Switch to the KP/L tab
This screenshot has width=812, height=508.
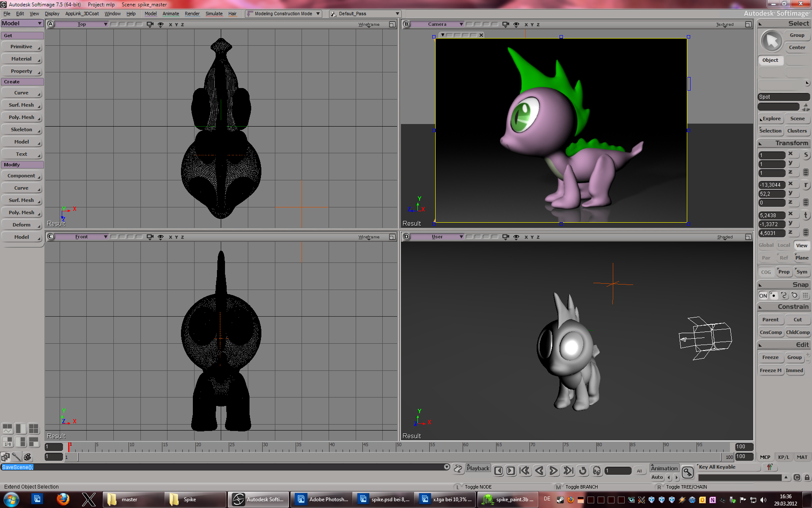click(783, 457)
